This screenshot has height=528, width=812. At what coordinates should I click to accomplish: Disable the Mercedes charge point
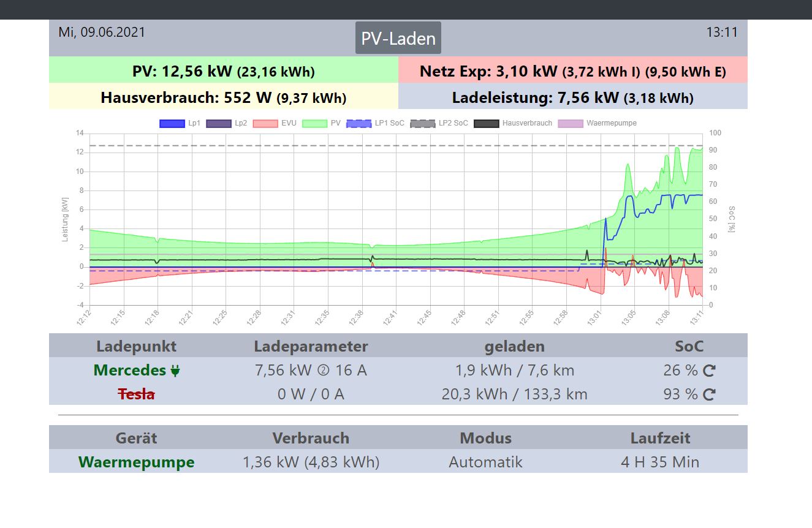pyautogui.click(x=129, y=371)
